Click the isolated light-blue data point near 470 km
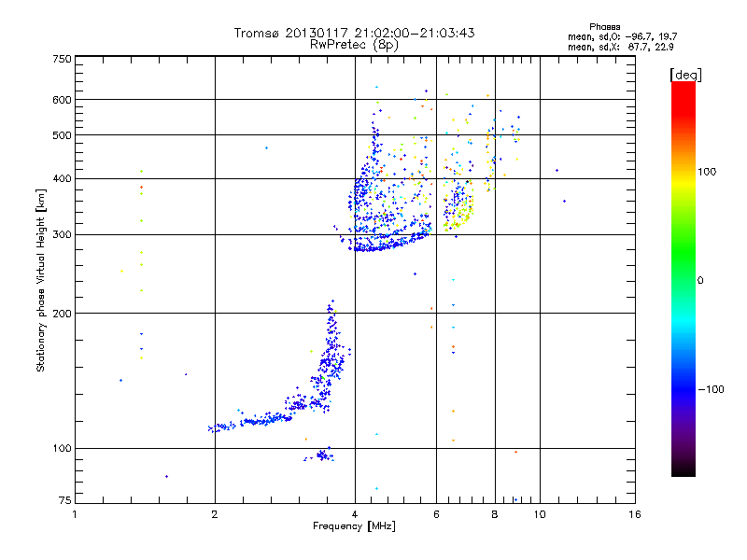Screen dimensions: 747x560 click(x=266, y=148)
